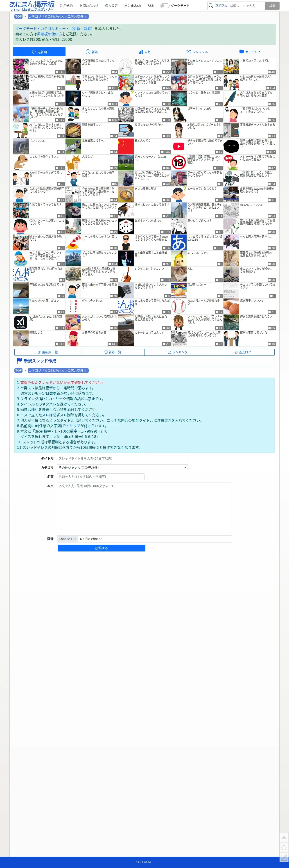Open the カテゴリ select box in form
289x868 pixels.
pos(122,467)
